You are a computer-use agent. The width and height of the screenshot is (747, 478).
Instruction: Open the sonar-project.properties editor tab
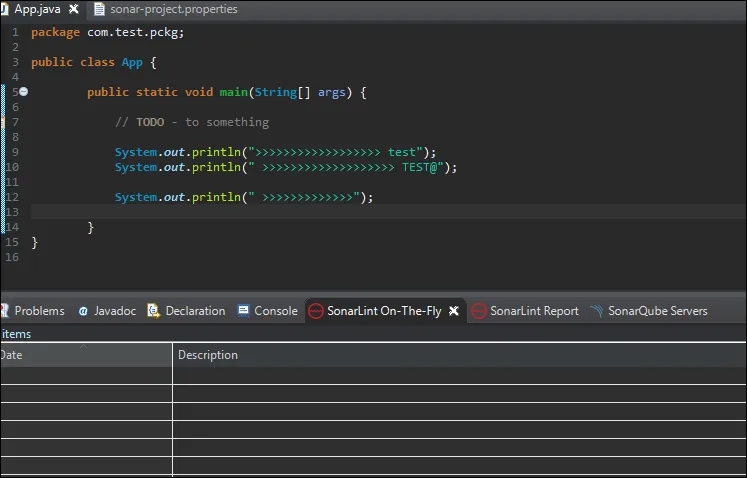click(x=173, y=9)
